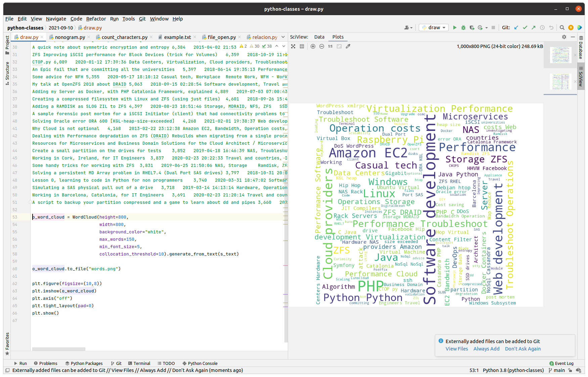The height and width of the screenshot is (377, 588).
Task: Open the Problems tool window
Action: click(46, 363)
